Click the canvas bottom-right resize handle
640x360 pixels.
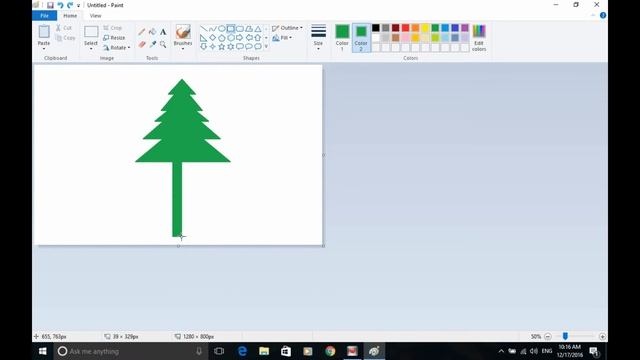(x=323, y=246)
